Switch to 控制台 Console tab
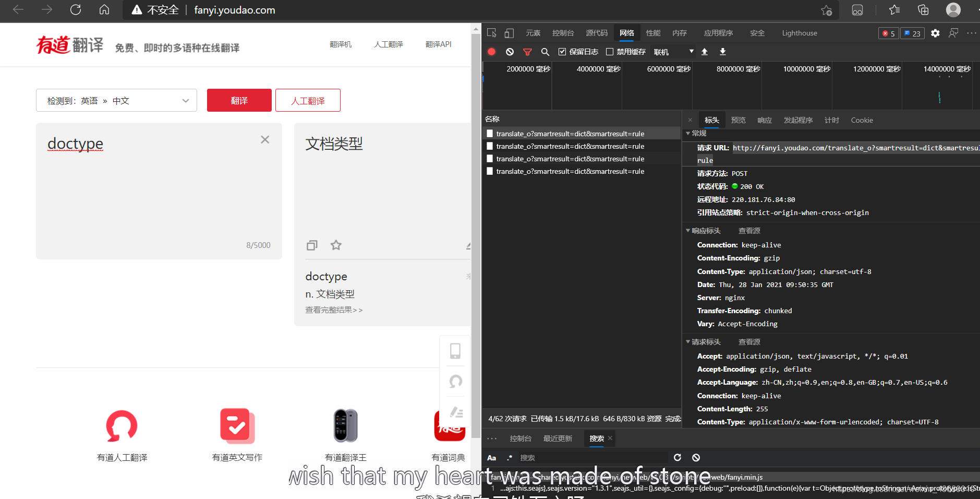Viewport: 980px width, 499px height. pos(563,33)
